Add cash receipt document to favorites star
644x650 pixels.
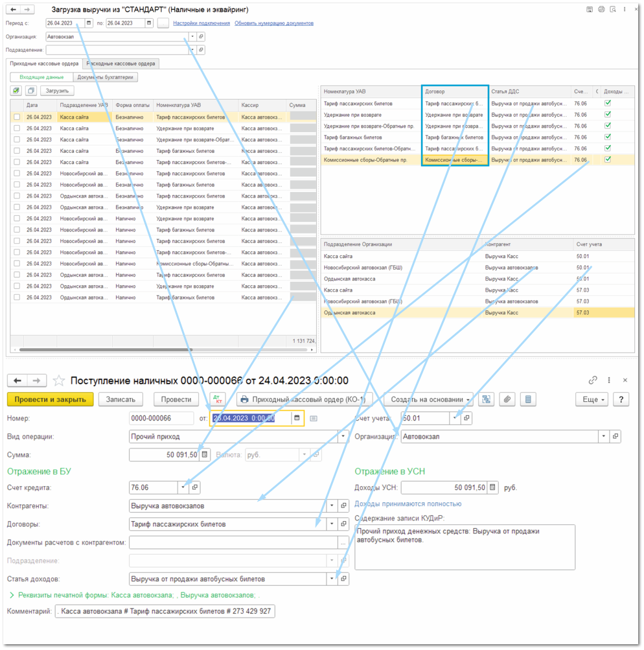coord(59,381)
